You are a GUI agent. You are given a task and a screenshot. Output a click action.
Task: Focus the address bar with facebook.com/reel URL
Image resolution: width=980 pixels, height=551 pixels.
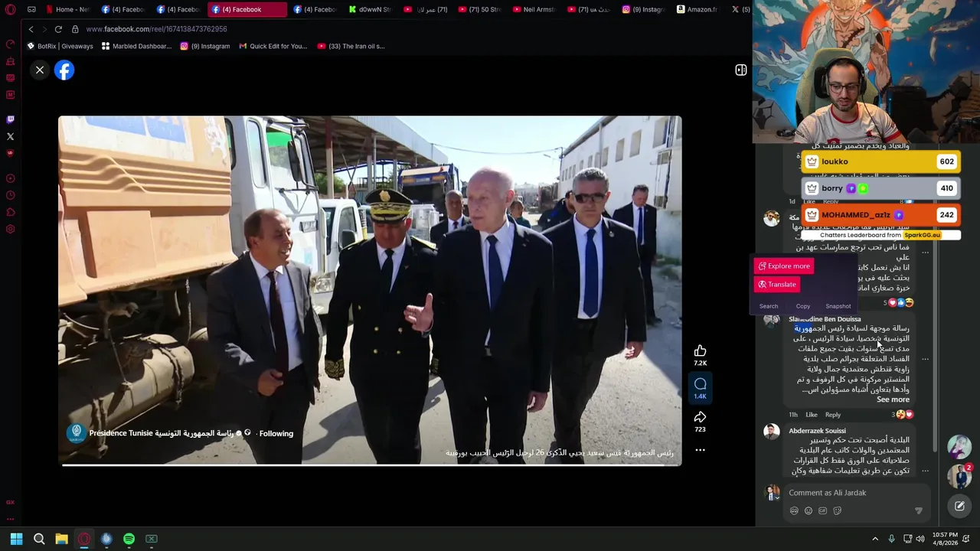click(156, 29)
